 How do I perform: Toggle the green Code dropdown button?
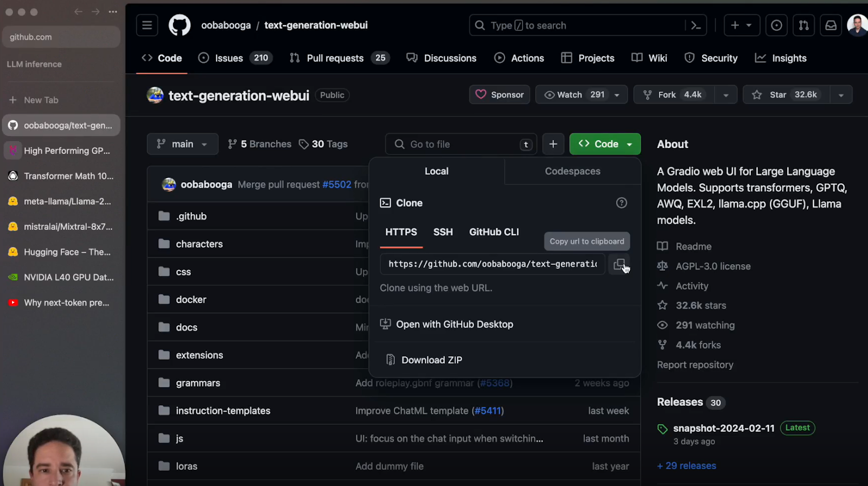[605, 144]
